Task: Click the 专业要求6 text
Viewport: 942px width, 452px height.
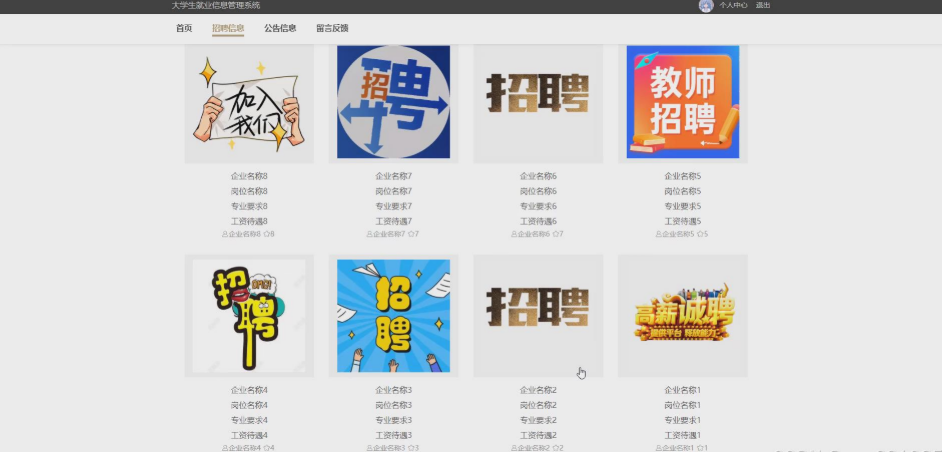Action: 538,206
